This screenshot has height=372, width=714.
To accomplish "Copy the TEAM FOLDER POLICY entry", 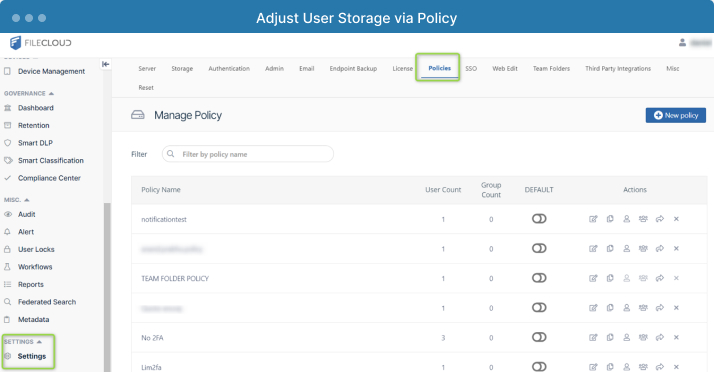I will point(610,278).
